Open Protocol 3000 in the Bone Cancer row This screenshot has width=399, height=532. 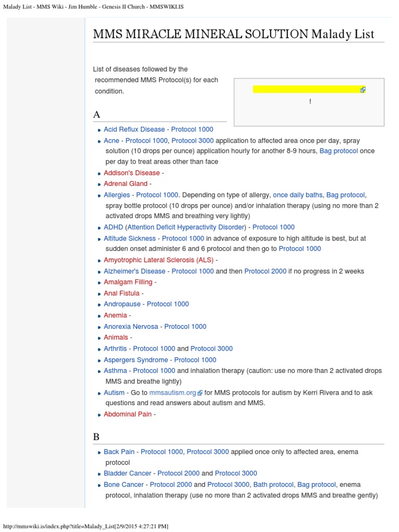pos(229,485)
